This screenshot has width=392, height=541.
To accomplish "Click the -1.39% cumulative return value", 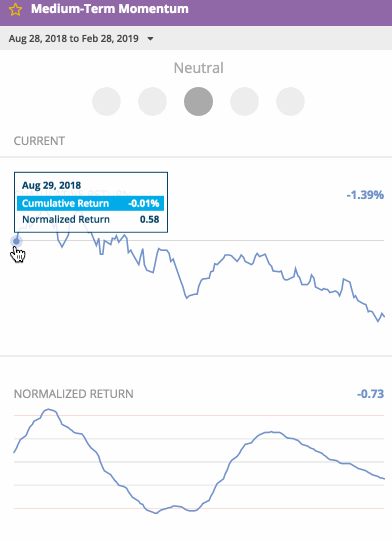I will click(365, 195).
